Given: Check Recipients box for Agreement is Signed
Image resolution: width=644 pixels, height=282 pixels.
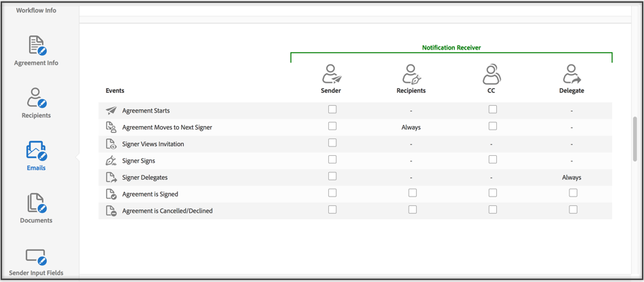Looking at the screenshot, I should point(412,193).
